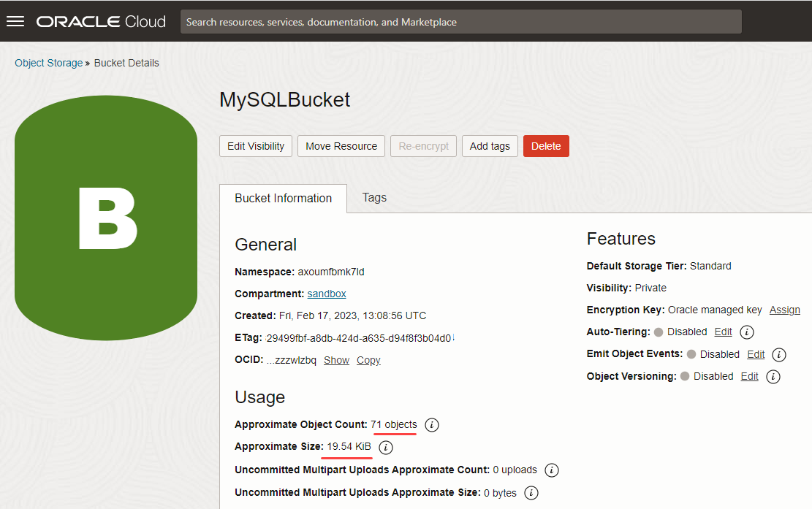Assign an encryption key
The height and width of the screenshot is (509, 812).
coord(784,310)
